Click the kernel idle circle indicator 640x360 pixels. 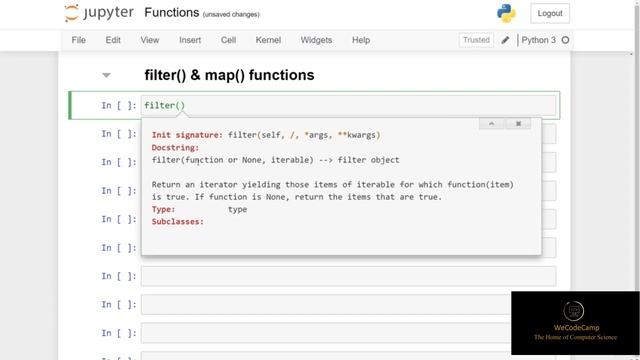(x=565, y=40)
